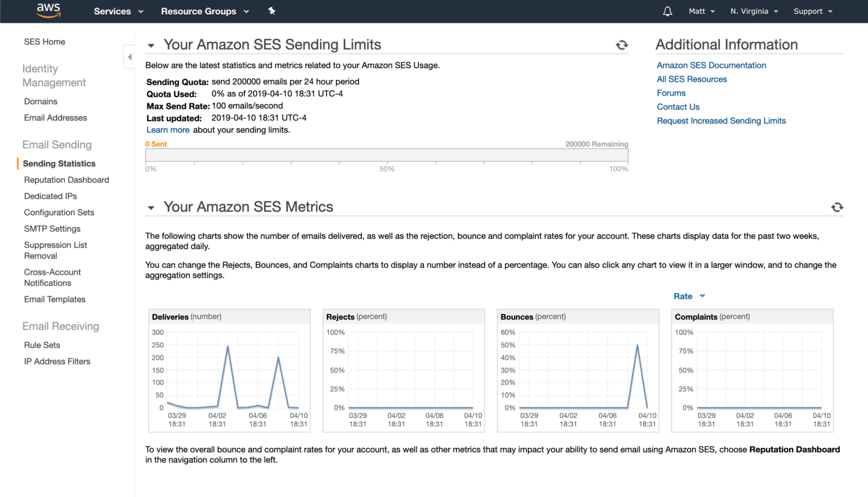Open All SES Resources link

692,79
